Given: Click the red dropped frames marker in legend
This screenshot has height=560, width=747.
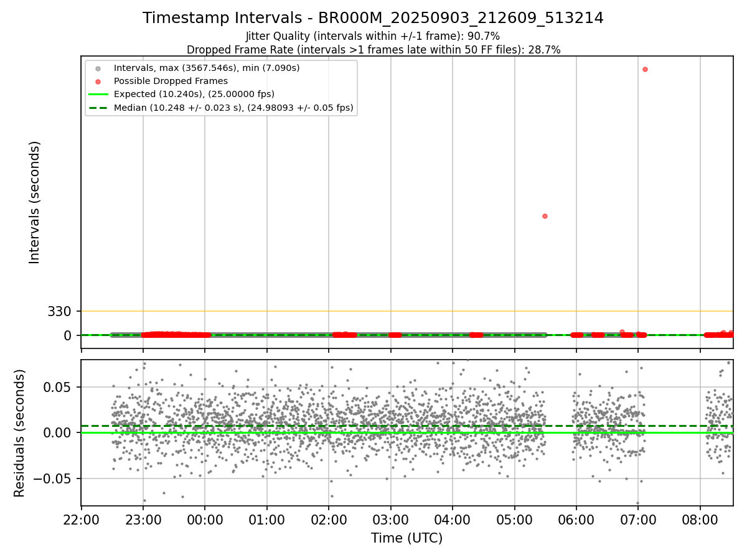Looking at the screenshot, I should coord(98,81).
